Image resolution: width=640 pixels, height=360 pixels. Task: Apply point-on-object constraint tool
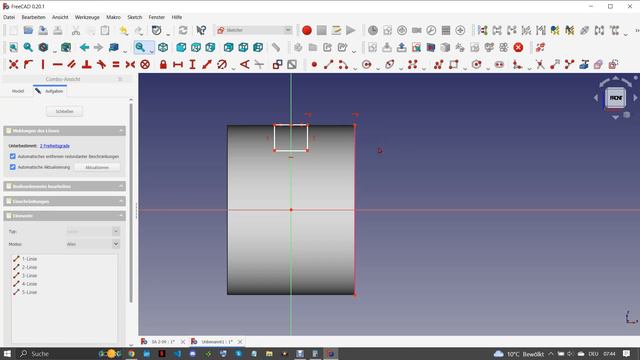[28, 64]
